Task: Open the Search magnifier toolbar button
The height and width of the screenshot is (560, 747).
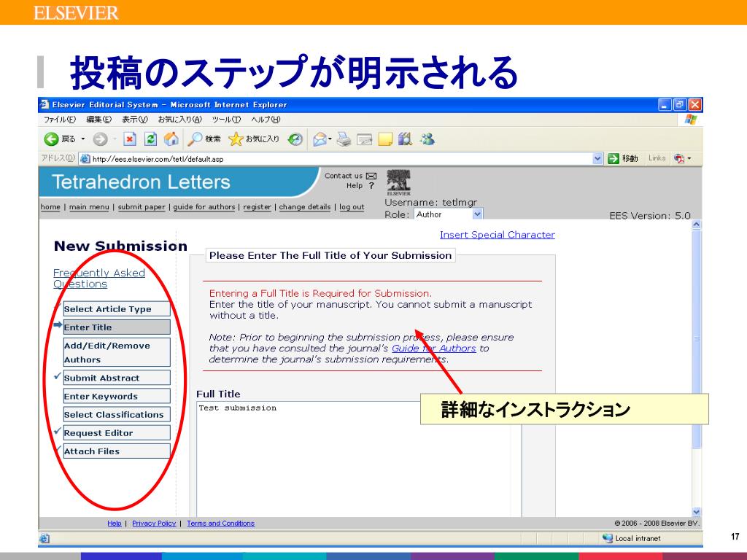Action: [204, 139]
